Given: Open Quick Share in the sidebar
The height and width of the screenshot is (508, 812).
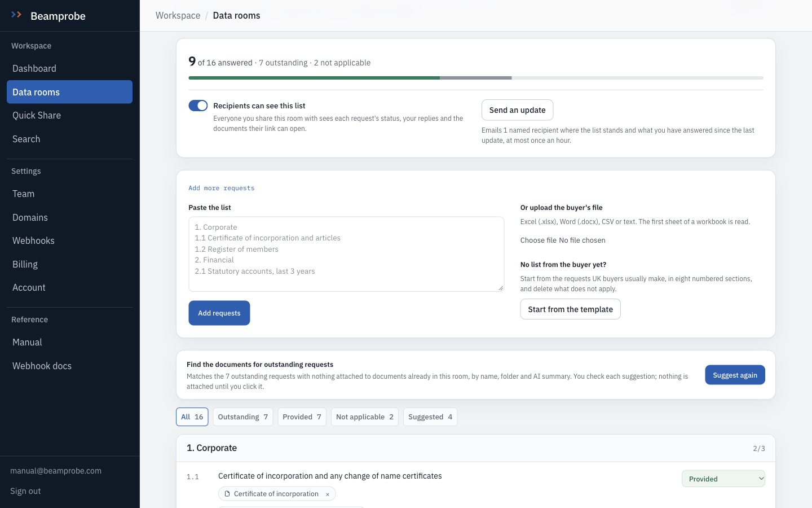Looking at the screenshot, I should point(69,115).
